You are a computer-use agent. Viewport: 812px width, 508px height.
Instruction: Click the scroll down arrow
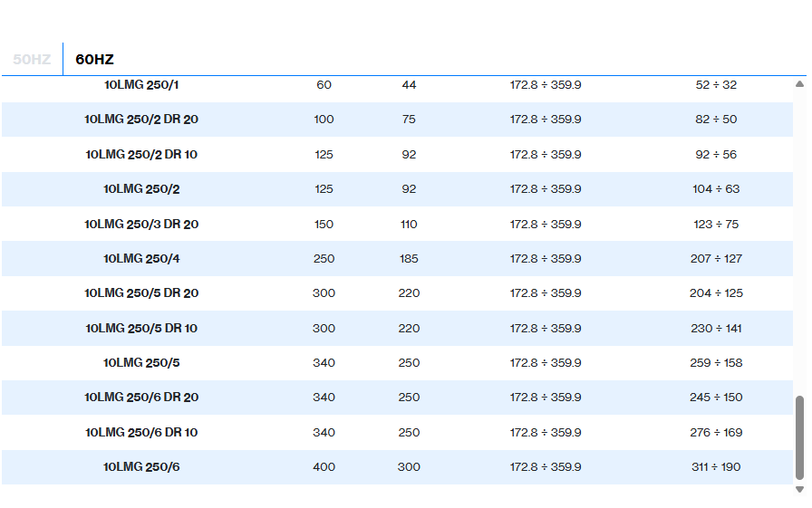799,489
